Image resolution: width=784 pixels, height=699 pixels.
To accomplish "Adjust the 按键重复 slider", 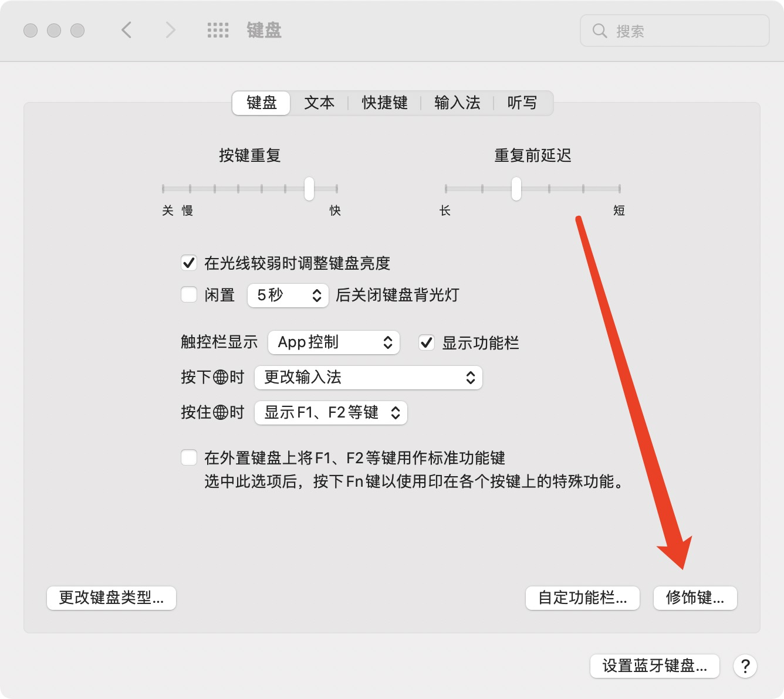I will (x=310, y=189).
